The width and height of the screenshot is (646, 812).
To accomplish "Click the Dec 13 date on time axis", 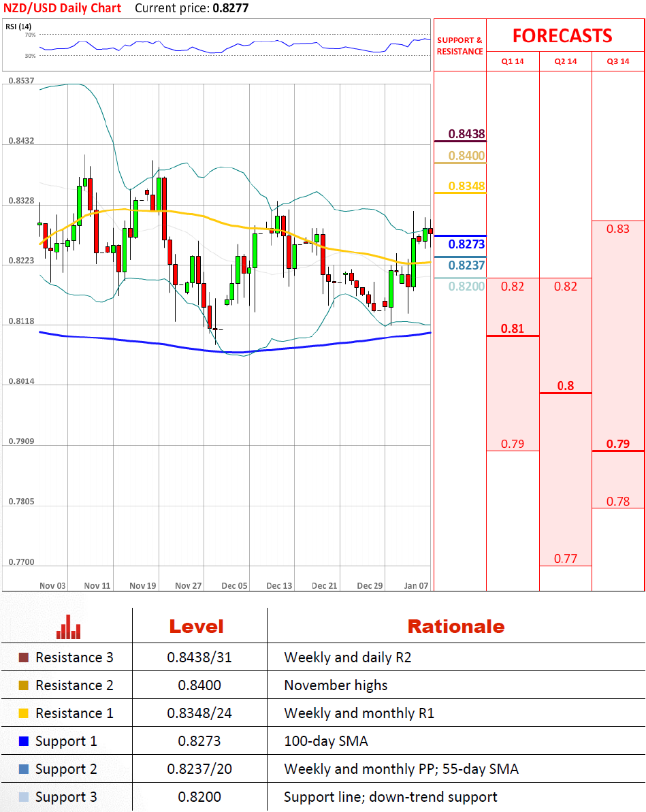I will (x=279, y=585).
